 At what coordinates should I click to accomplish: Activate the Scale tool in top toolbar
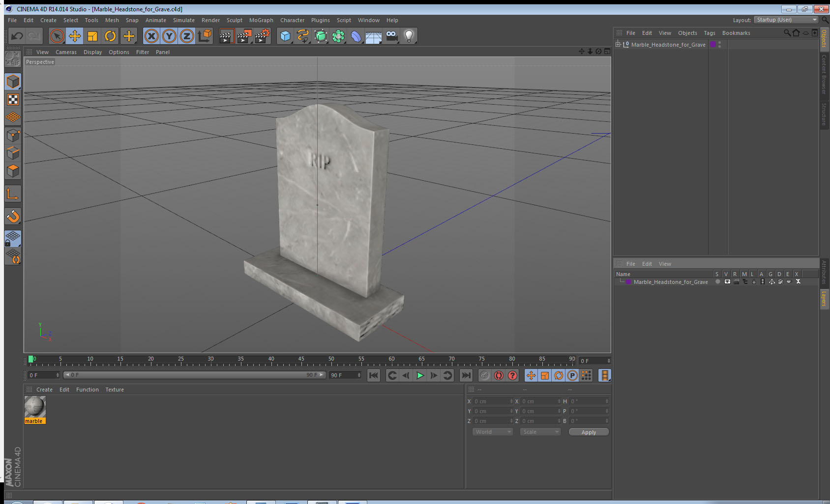[x=92, y=36]
